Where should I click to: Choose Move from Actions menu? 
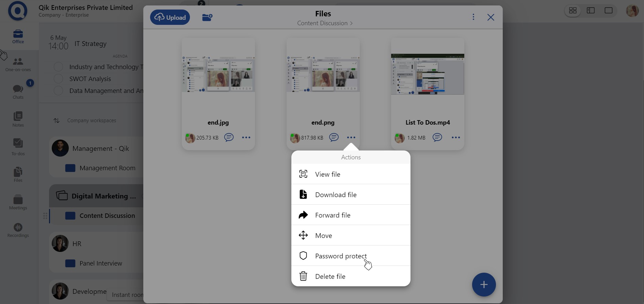351,235
